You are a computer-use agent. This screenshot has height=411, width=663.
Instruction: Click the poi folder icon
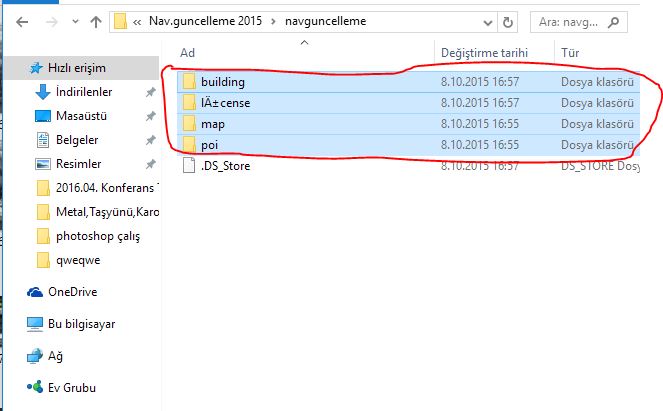pyautogui.click(x=189, y=145)
